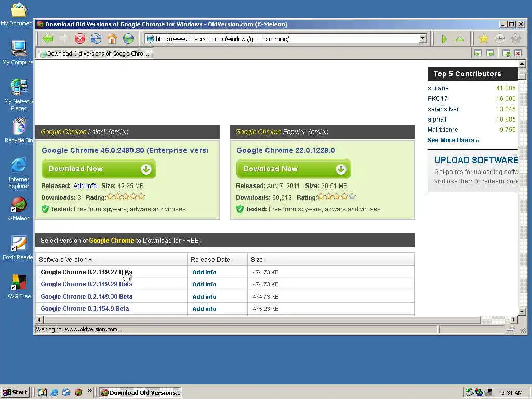Open Google Chrome 46.0.2490.80 Enterprise title link
532x399 pixels.
pos(125,150)
